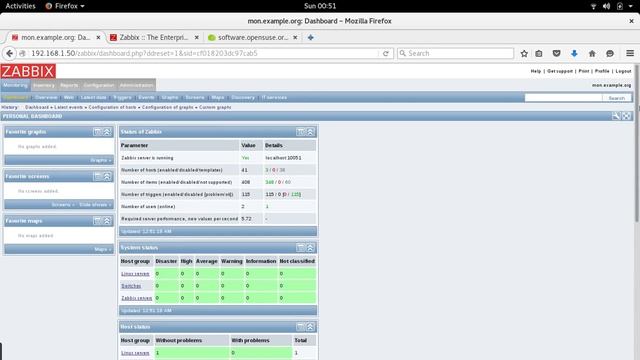Open the Favorite graphs widget menu icon
The height and width of the screenshot is (360, 640).
(97, 132)
